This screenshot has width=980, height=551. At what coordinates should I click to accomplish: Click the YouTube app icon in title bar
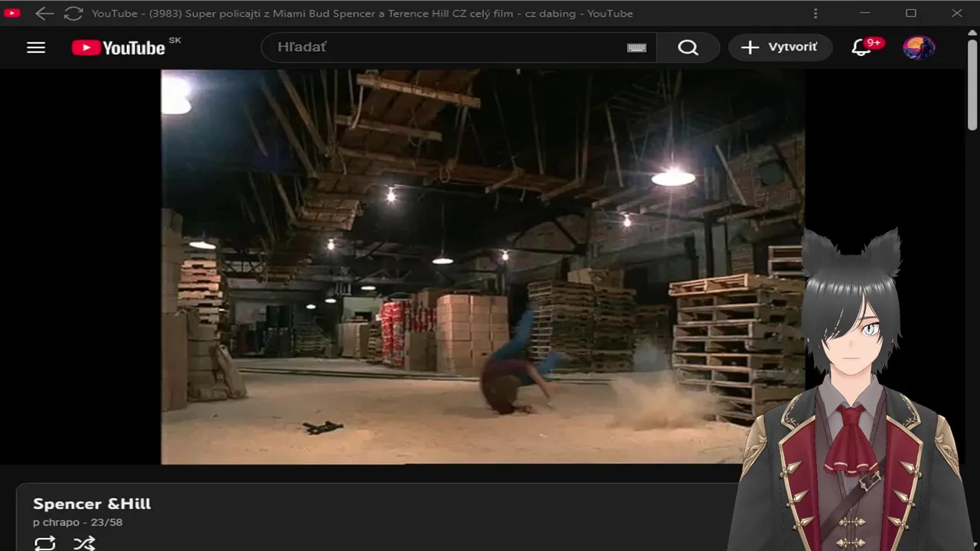point(11,13)
